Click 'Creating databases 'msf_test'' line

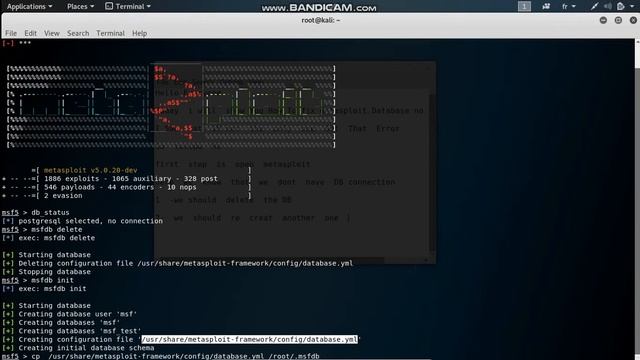coord(72,331)
